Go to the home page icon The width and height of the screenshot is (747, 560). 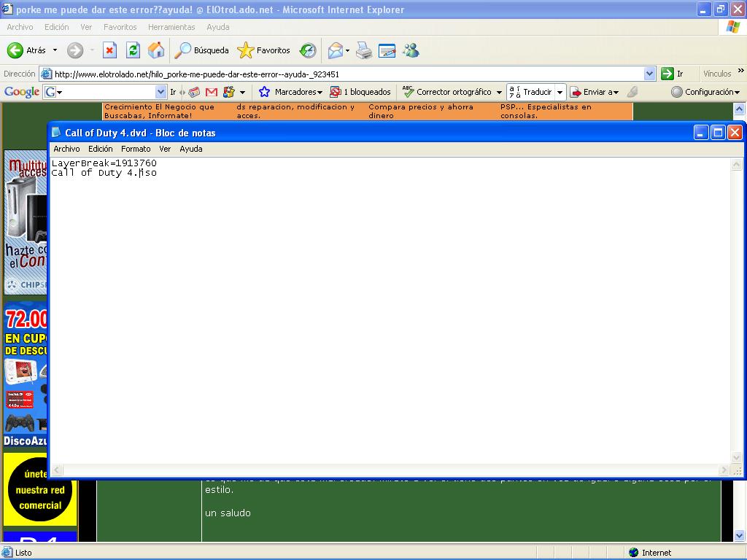(x=156, y=50)
